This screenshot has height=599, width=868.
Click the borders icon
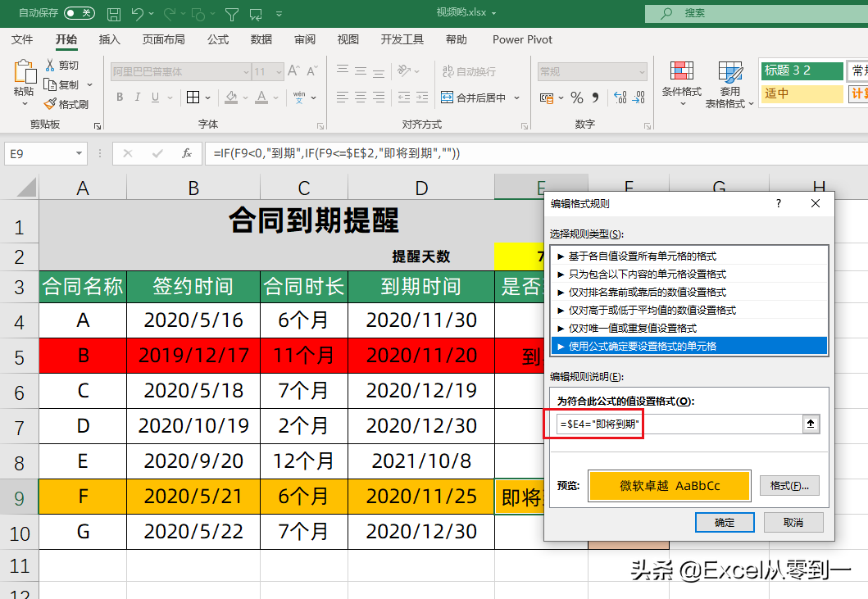pos(193,98)
